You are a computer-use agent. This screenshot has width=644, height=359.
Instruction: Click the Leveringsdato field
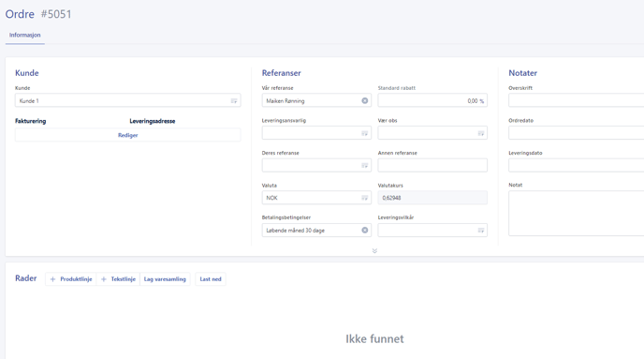(577, 165)
